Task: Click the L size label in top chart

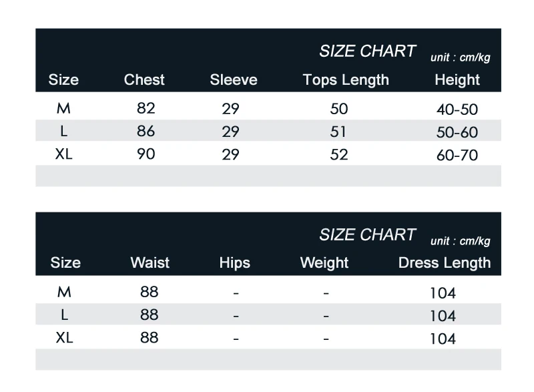Action: coord(63,131)
